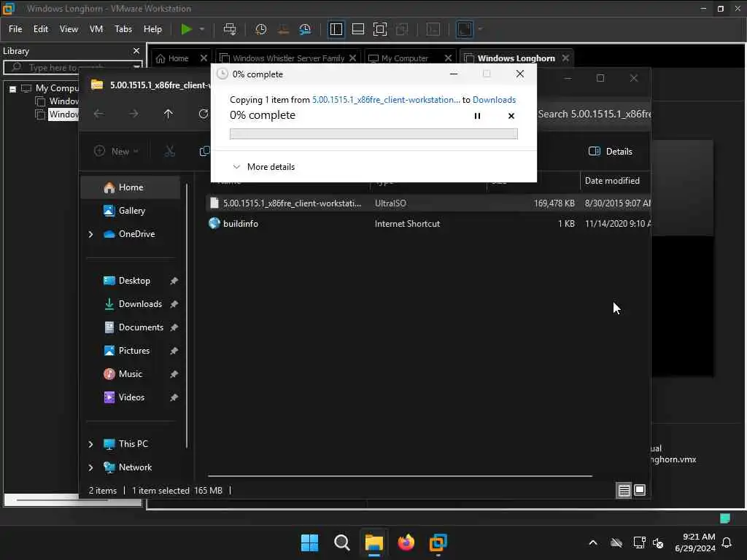Click the stretch guest display icon
The image size is (747, 560).
coord(465,29)
